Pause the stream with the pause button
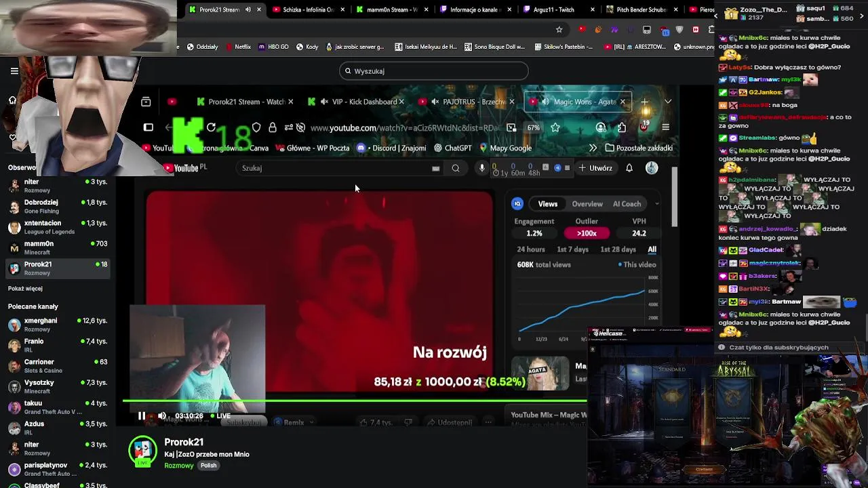Screen dimensions: 868x488 (x=141, y=415)
